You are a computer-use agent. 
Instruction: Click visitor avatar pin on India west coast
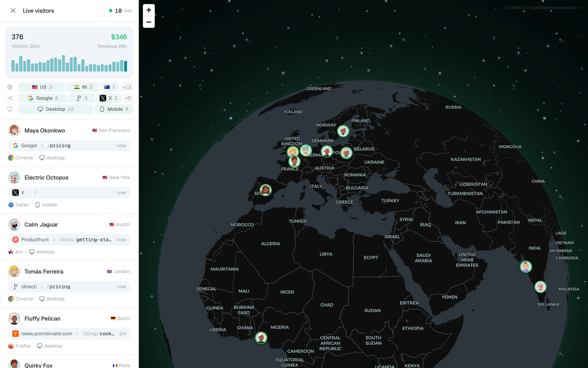526,267
